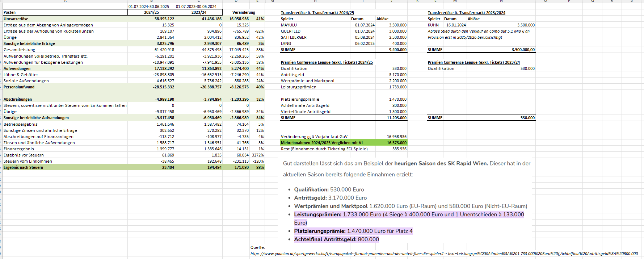This screenshot has height=259, width=644.
Task: Select the 'Veränderung' column header cell
Action: pyautogui.click(x=244, y=12)
